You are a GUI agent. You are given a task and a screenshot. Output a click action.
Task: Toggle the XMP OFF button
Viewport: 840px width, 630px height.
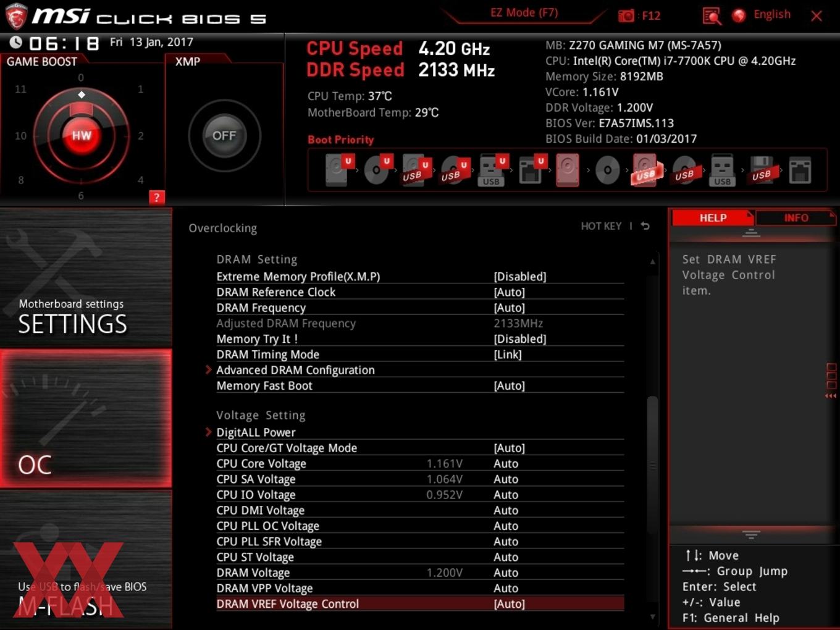coord(224,135)
